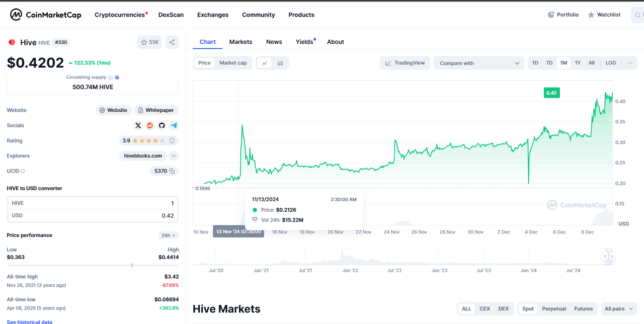Open the Exchanges menu

[x=213, y=15]
